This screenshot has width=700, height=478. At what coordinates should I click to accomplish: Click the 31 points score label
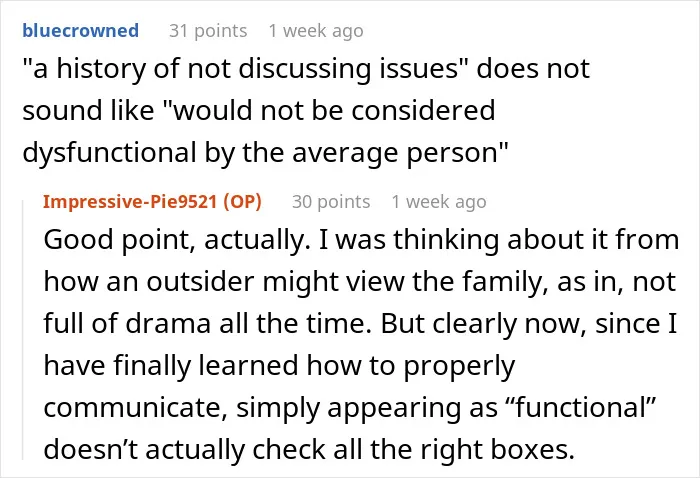[x=208, y=31]
